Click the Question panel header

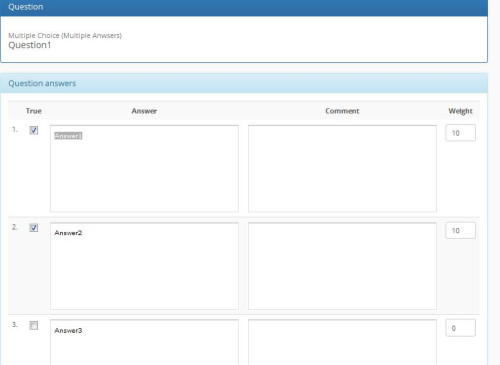(x=244, y=7)
